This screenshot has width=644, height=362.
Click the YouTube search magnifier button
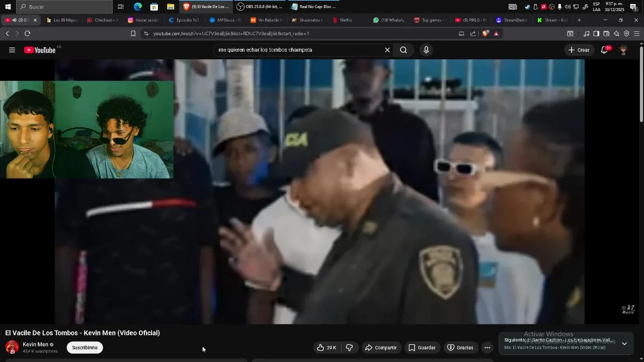point(404,50)
